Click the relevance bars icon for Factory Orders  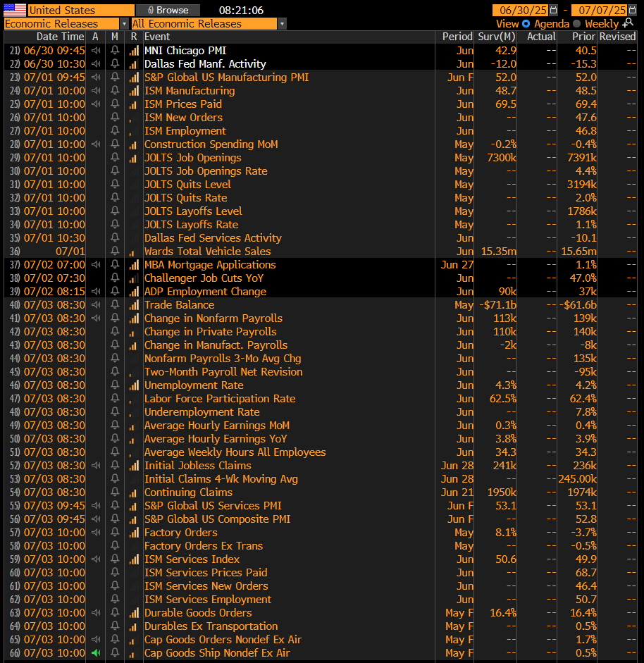click(134, 533)
